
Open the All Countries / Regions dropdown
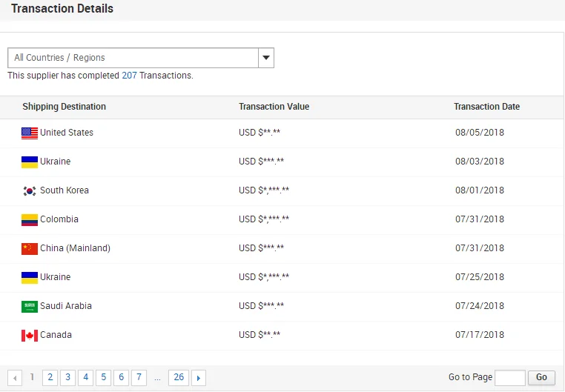(x=133, y=58)
